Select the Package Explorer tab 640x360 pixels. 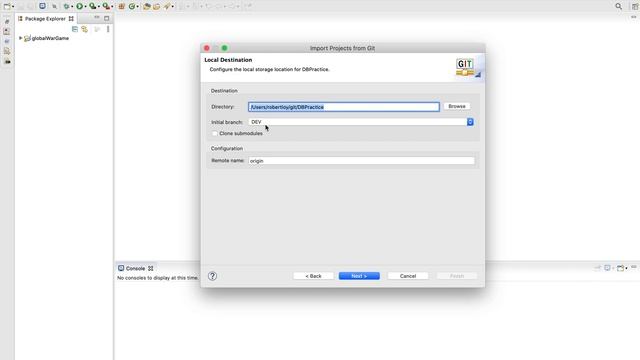[x=45, y=19]
